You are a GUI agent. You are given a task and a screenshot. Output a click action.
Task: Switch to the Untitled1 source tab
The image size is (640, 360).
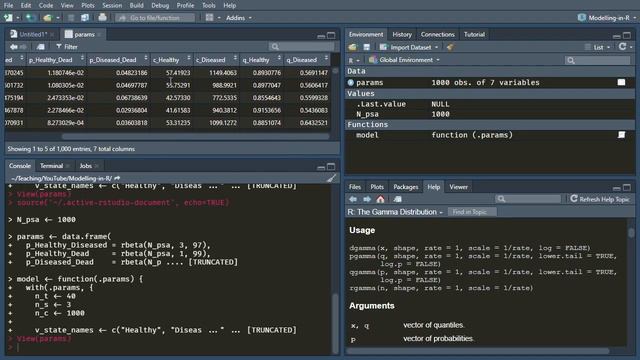point(33,34)
